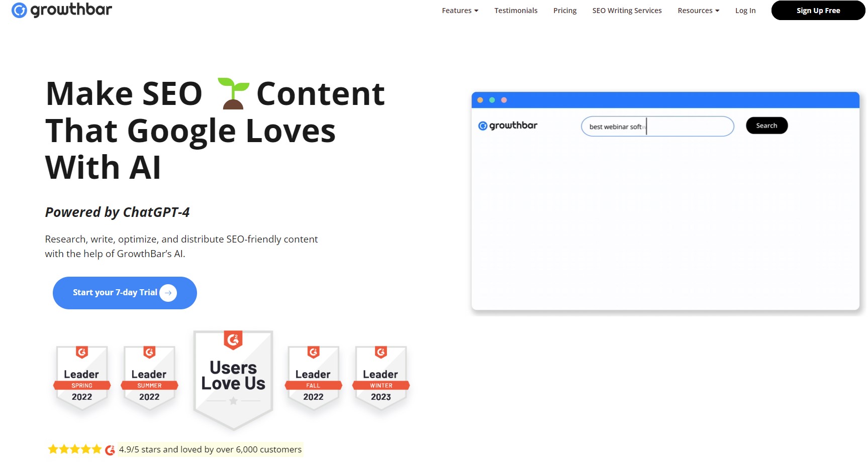Click GrowthBar logo inside demo window
The height and width of the screenshot is (469, 868).
[508, 126]
